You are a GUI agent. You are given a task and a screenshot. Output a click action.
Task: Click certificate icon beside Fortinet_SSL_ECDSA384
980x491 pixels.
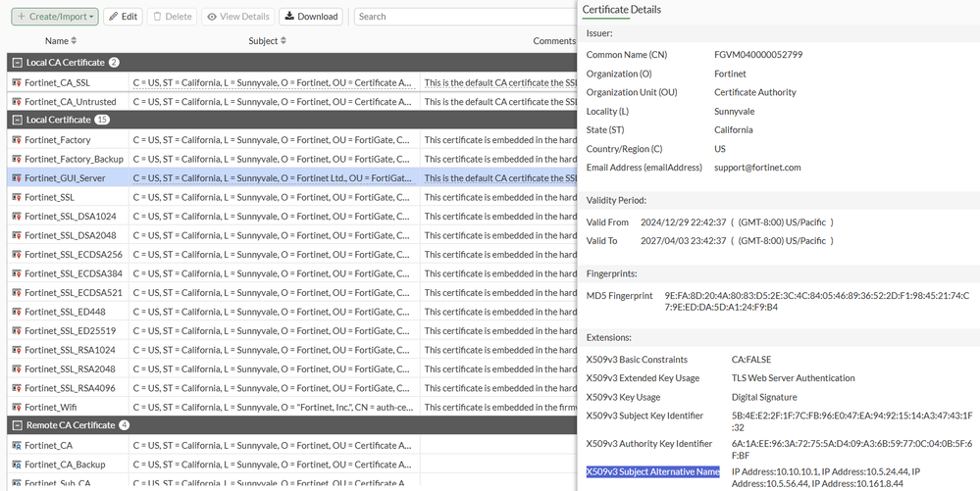tap(17, 273)
